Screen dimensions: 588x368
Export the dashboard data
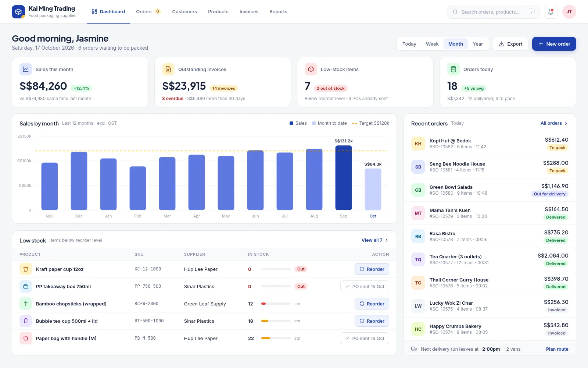coord(510,44)
